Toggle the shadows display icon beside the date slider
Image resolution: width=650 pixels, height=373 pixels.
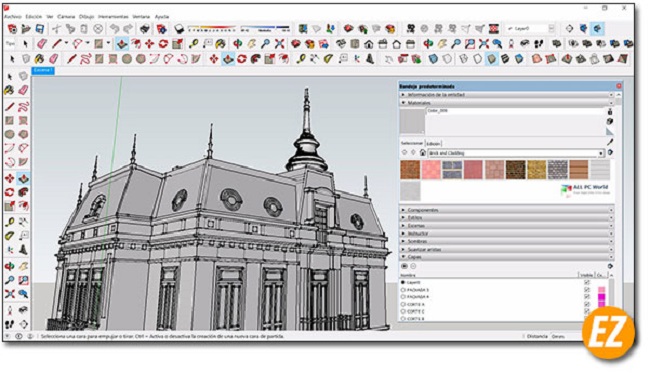[x=179, y=29]
